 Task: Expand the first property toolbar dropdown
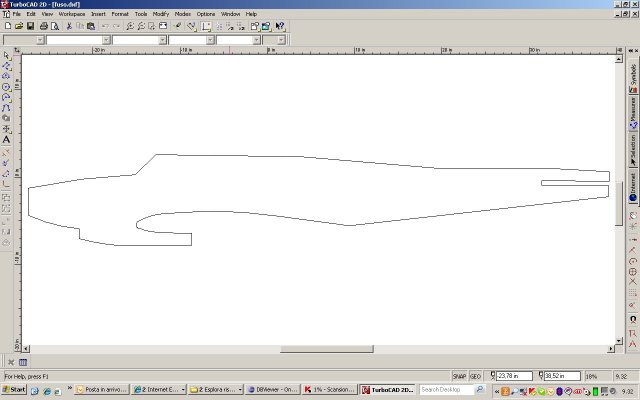[x=39, y=40]
